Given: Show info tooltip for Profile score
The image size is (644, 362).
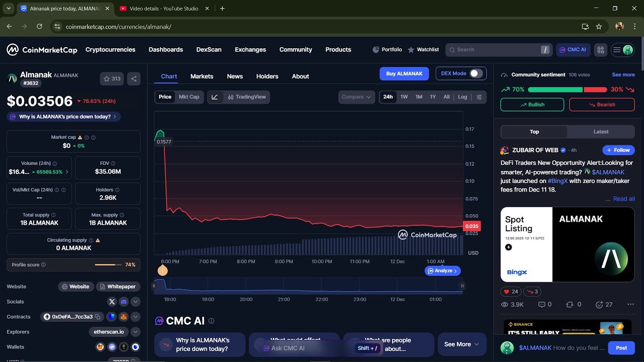Looking at the screenshot, I should pos(43,265).
